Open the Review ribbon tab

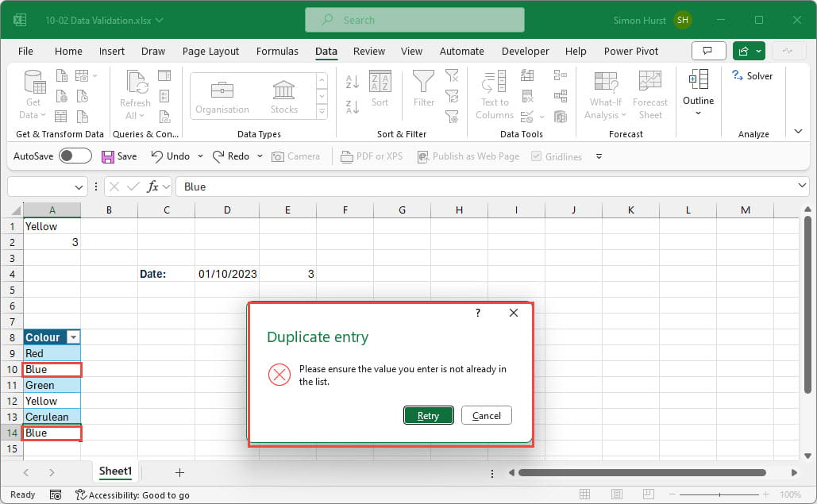click(x=369, y=51)
